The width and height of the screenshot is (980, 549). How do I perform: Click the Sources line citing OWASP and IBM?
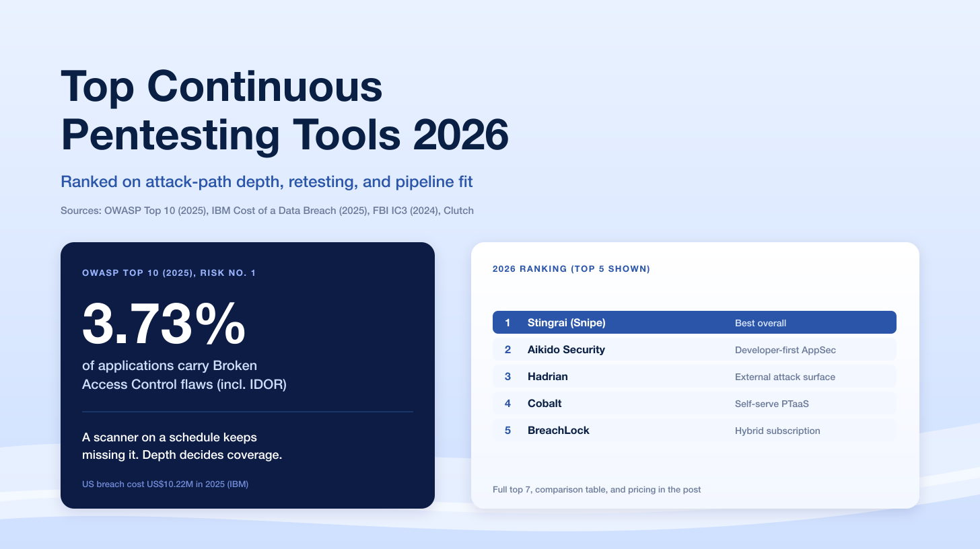267,211
